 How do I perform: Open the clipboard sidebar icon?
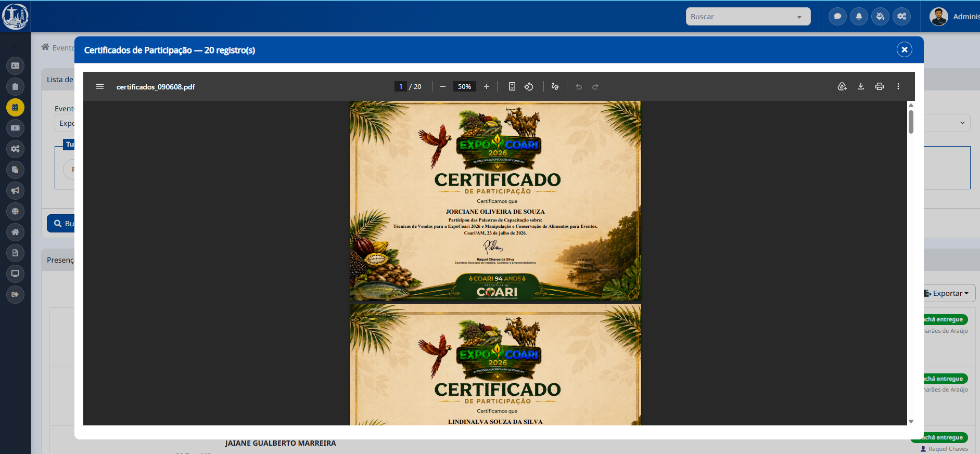[x=15, y=86]
